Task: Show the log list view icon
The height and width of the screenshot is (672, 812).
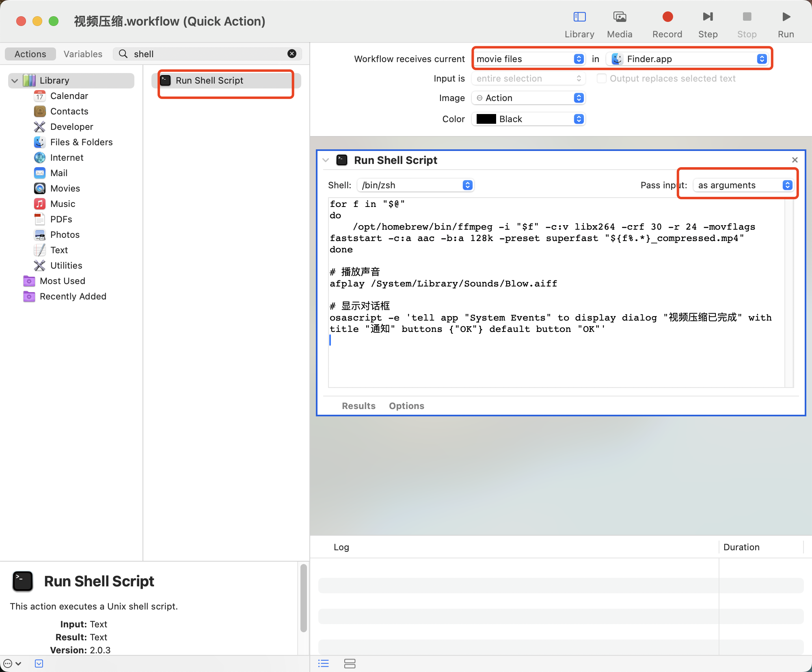Action: [x=324, y=663]
